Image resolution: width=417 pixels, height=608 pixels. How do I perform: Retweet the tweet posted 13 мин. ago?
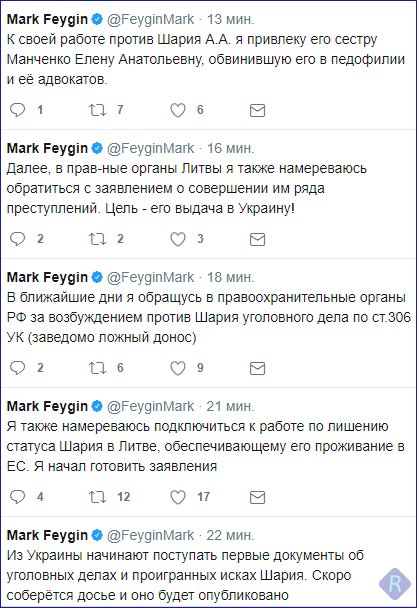97,110
